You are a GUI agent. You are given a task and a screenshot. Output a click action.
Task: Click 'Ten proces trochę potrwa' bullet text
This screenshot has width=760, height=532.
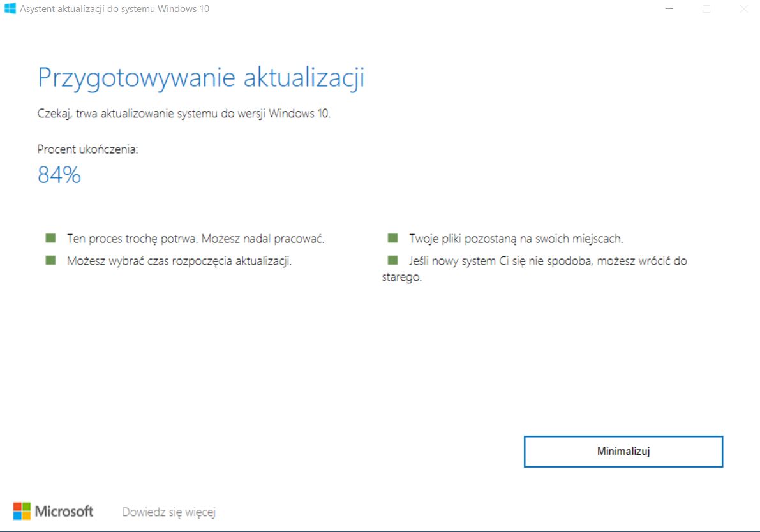(x=196, y=239)
